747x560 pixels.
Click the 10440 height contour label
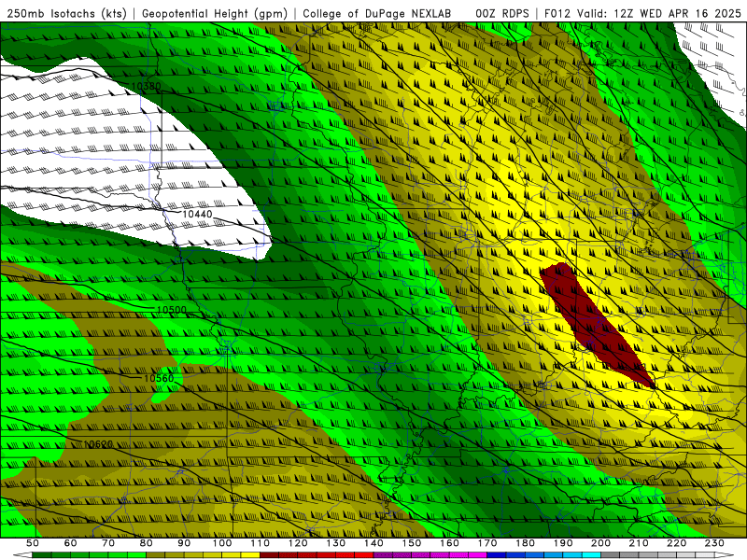197,215
